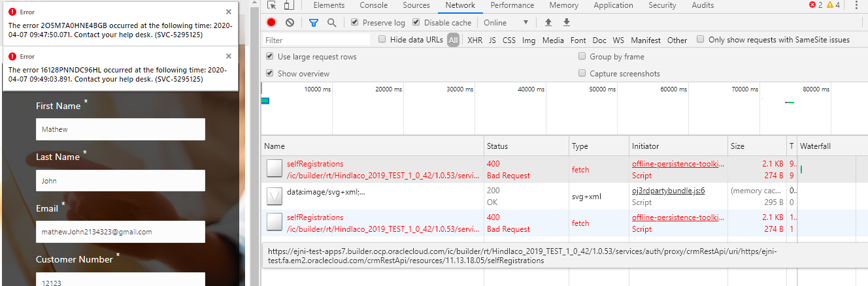The image size is (868, 286).
Task: Filter requests by Manifest
Action: 646,40
